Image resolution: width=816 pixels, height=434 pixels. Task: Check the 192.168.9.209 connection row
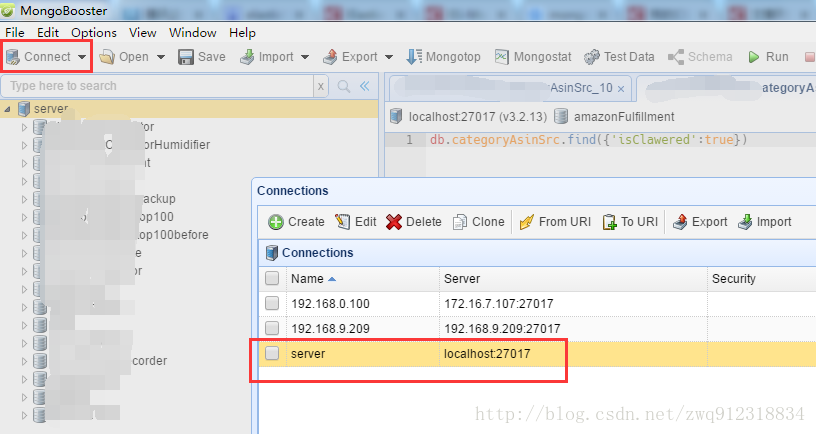(272, 328)
